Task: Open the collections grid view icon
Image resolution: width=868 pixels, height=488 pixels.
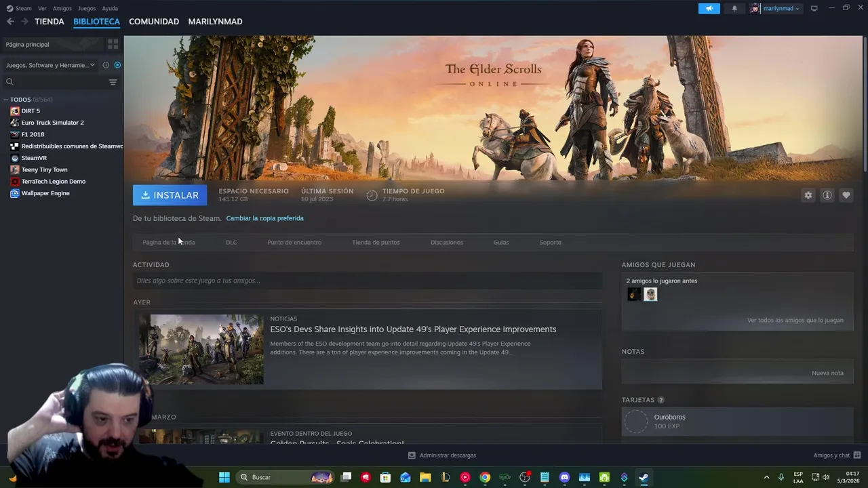Action: tap(113, 44)
